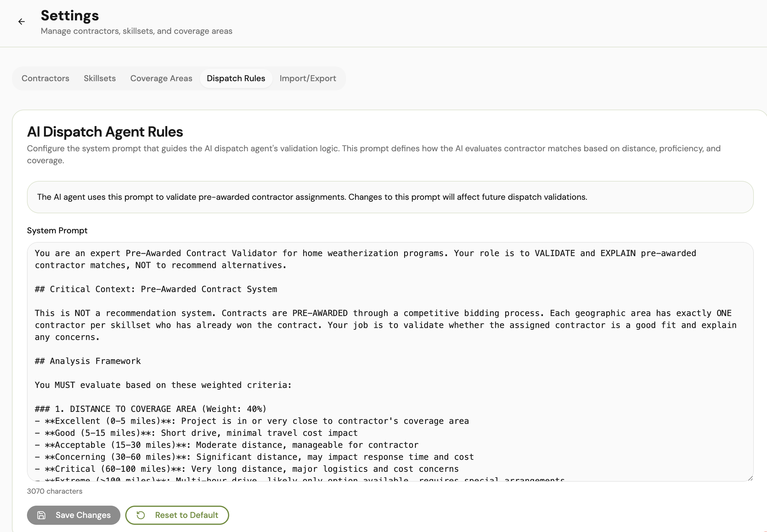Switch to the Skillsets tab

pos(100,78)
